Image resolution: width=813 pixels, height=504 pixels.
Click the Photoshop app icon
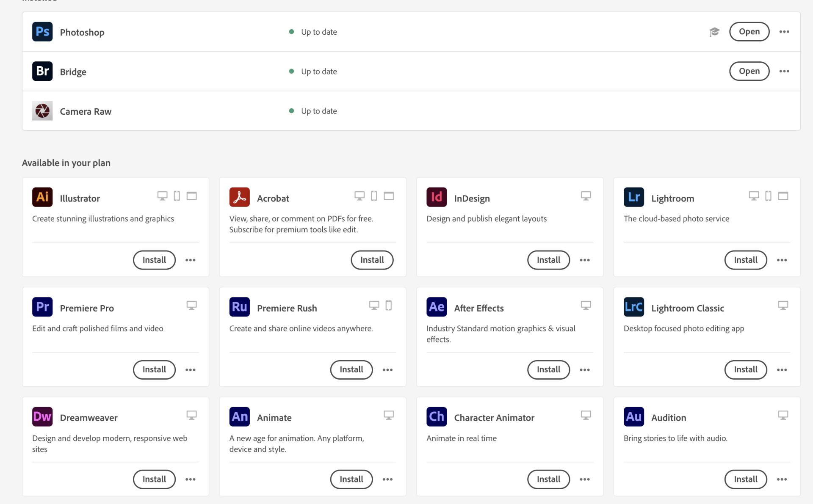pos(42,32)
